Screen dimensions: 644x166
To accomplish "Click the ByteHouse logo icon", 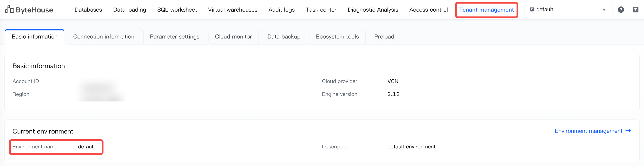I will 10,10.
